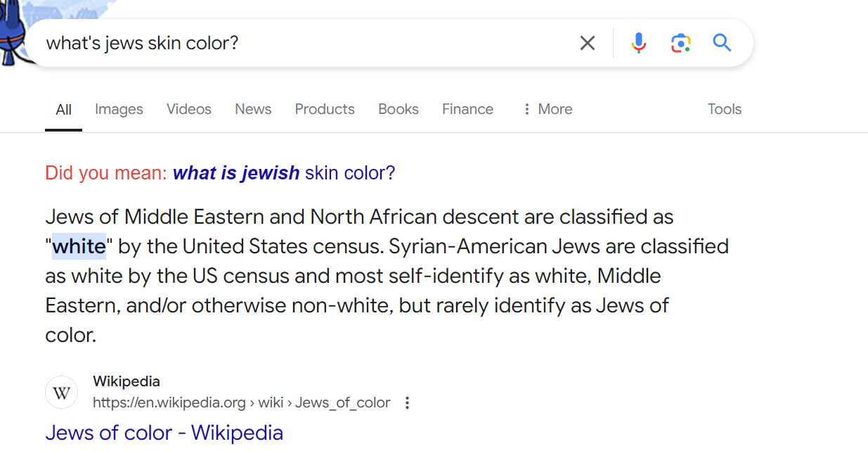The image size is (868, 451).
Task: Select the All results tab
Action: (x=63, y=110)
